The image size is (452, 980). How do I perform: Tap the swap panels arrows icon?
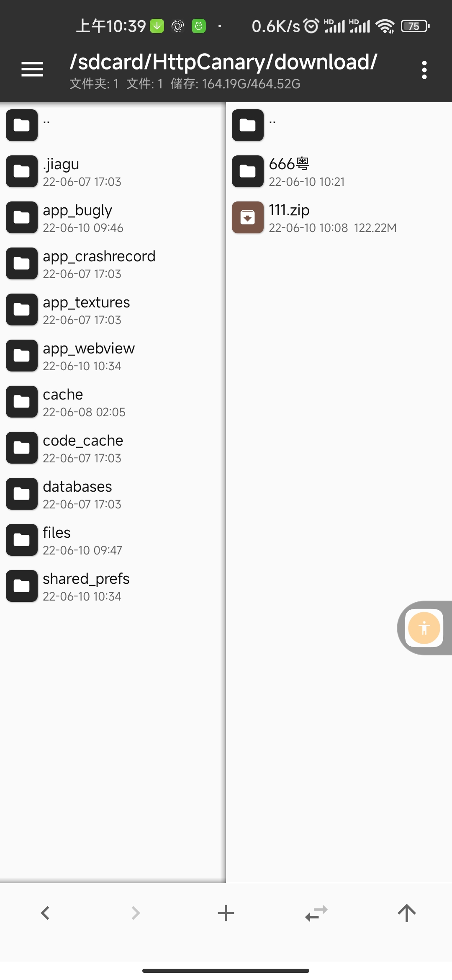pos(316,913)
